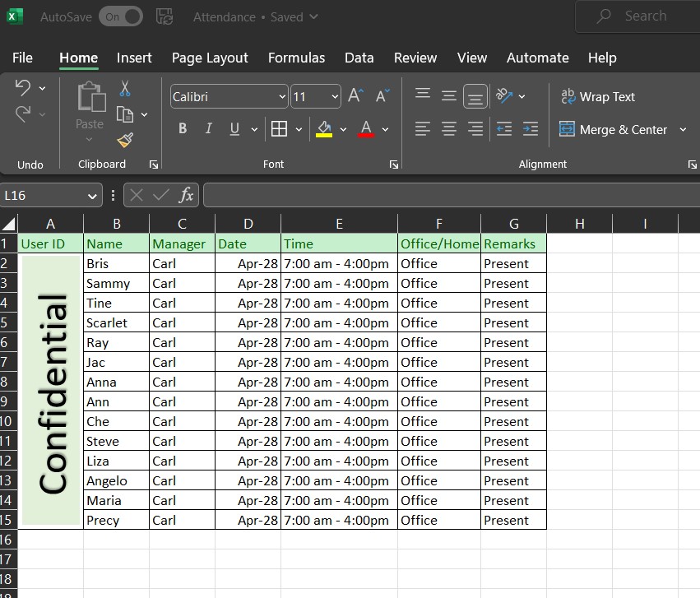Align text right
This screenshot has height=598, width=700.
pos(475,129)
